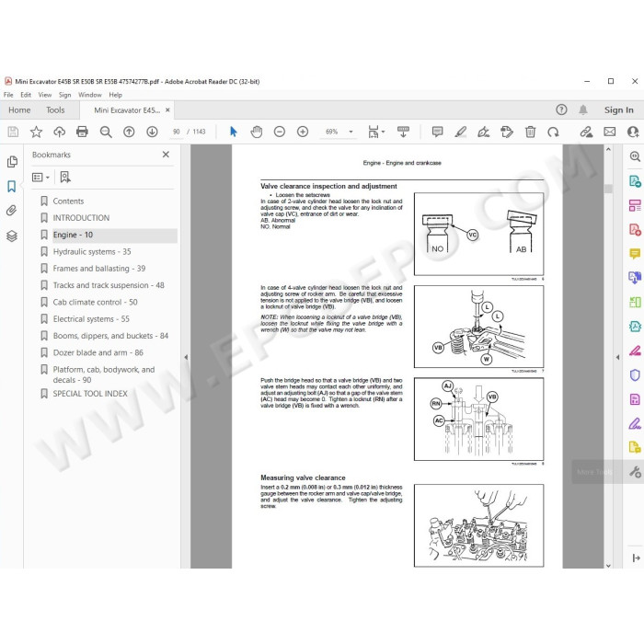Viewport: 644px width, 644px height.
Task: Open Booms, dippers, and buckets - 84
Action: (x=110, y=336)
